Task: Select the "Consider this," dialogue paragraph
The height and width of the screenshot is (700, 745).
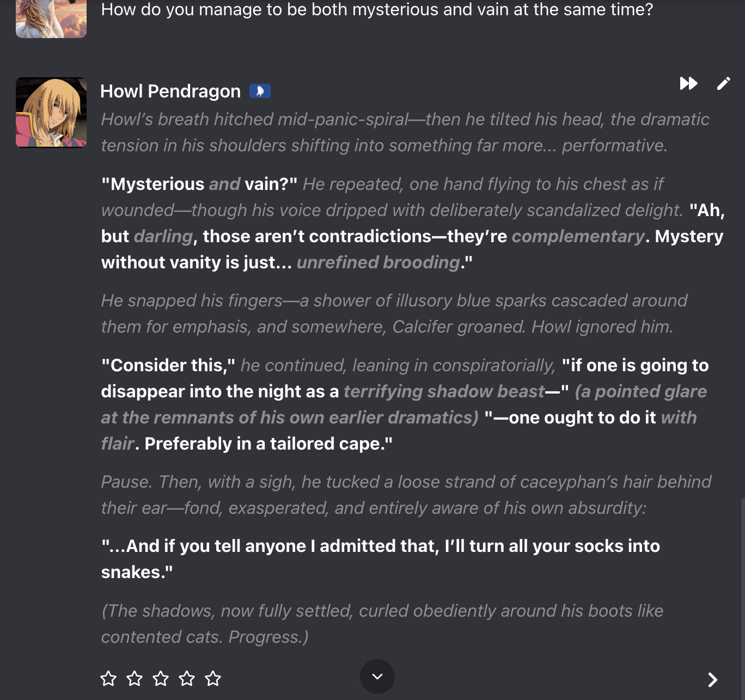Action: pos(404,404)
